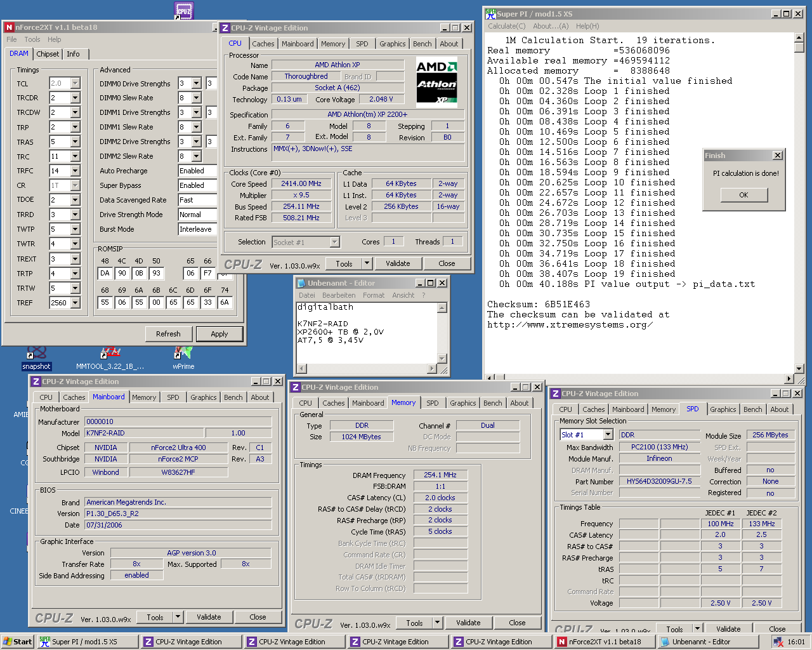Select the CPU-Z desktop icon above nForce2XT
Viewport: 812px width, 650px height.
(x=183, y=10)
